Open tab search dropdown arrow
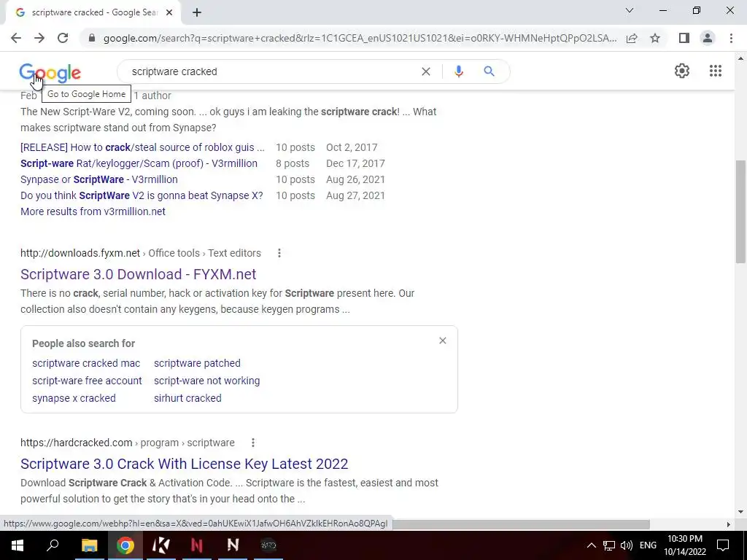The width and height of the screenshot is (747, 560). [x=630, y=10]
